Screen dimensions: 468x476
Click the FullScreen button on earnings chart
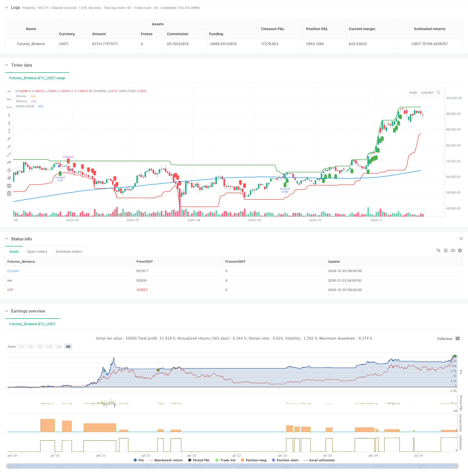pos(445,339)
